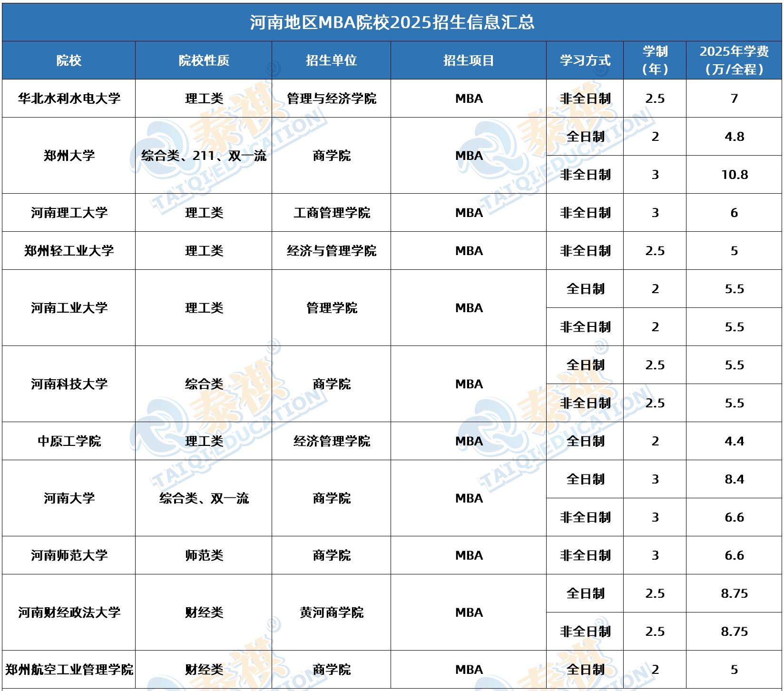Click the 10.8 tuition cell
784x691 pixels.
tap(734, 175)
